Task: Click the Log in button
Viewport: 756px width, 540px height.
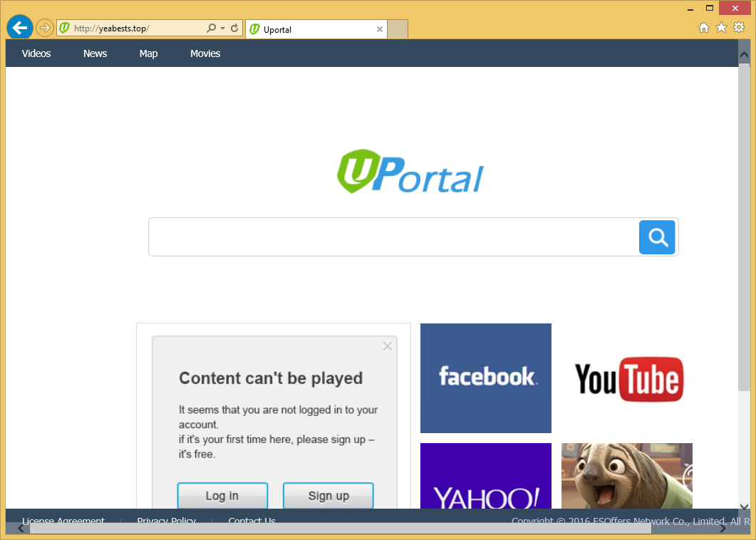Action: 222,496
